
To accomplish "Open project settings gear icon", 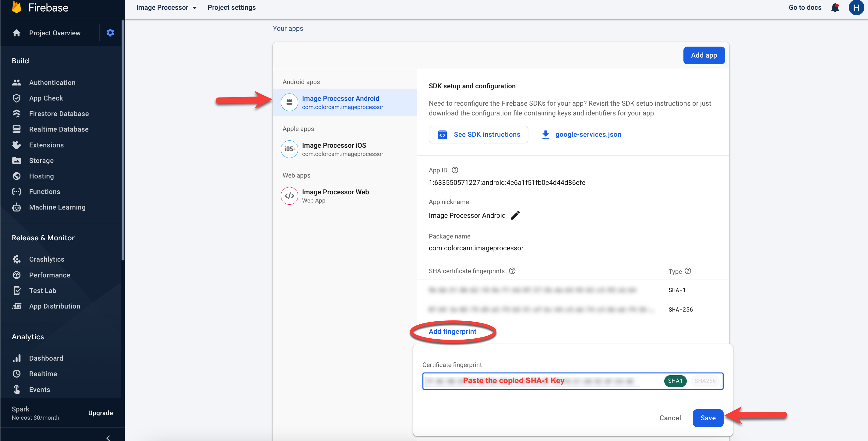I will (110, 33).
